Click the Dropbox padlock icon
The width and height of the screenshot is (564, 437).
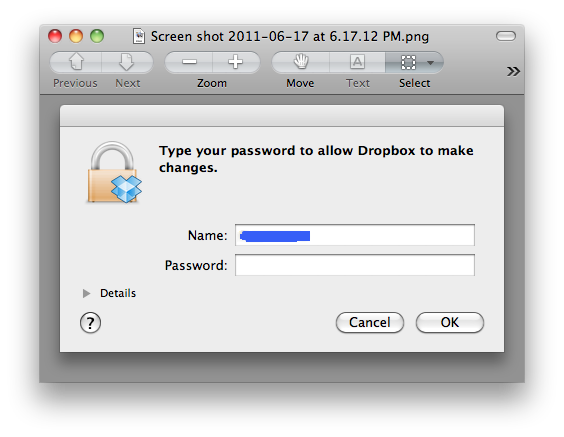(114, 172)
